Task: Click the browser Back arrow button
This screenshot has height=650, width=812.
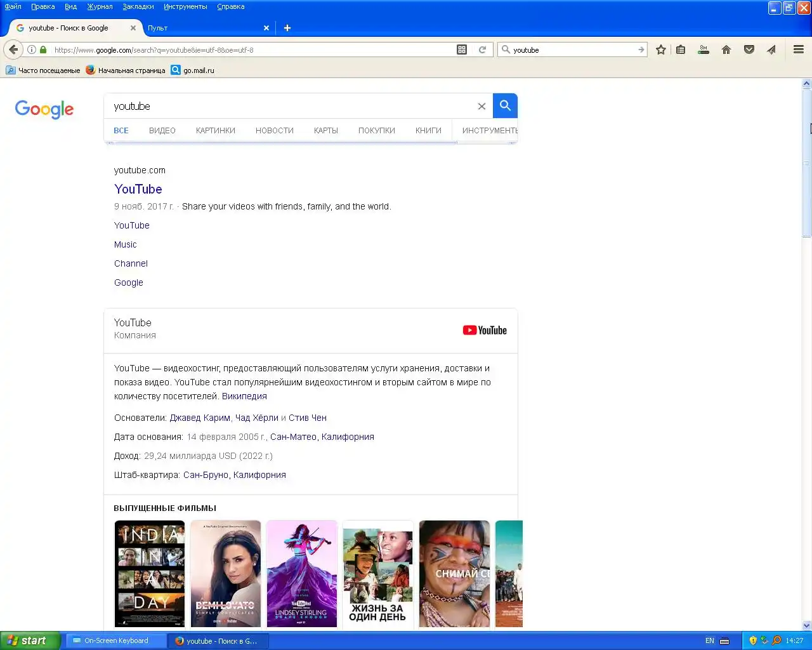Action: pos(13,50)
